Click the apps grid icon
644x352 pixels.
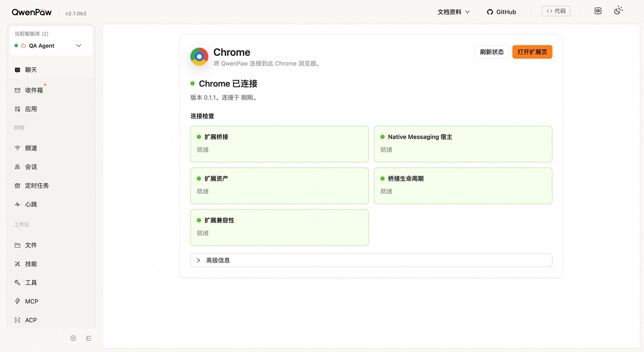(x=17, y=109)
